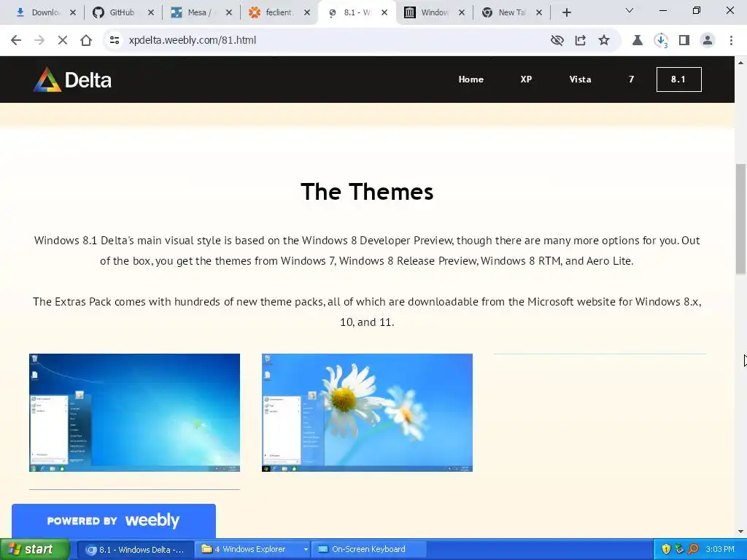Screen dimensions: 747x560
Task: Click the forward navigation arrow
Action: coord(39,40)
